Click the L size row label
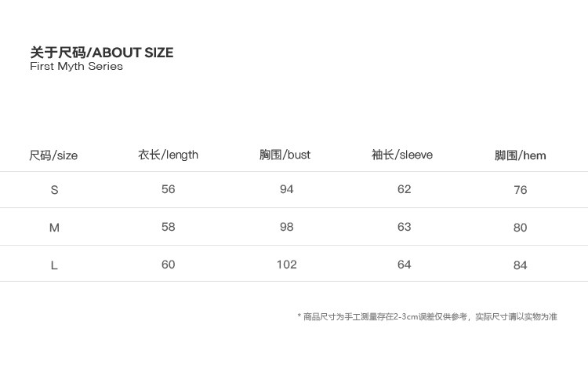This screenshot has width=588, height=365. pos(54,265)
